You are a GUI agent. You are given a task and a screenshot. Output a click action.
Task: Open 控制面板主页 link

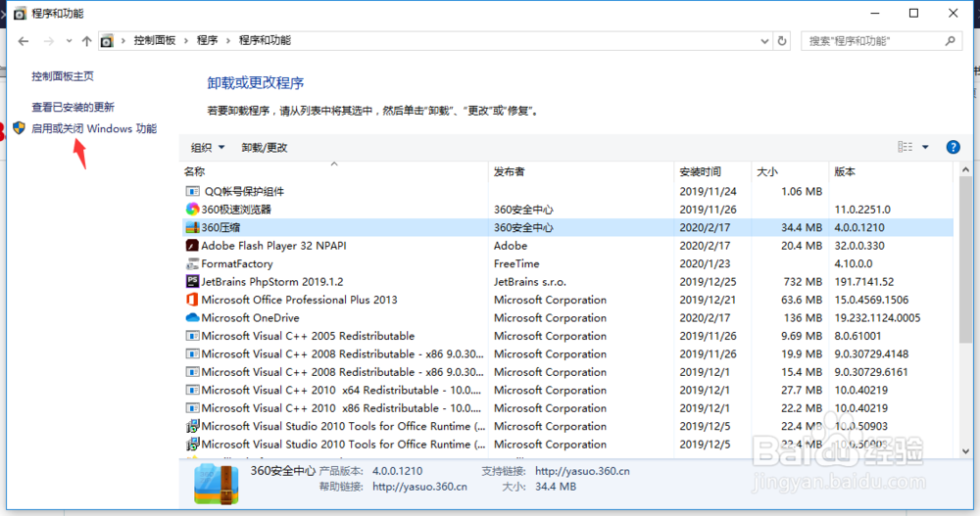[x=63, y=76]
